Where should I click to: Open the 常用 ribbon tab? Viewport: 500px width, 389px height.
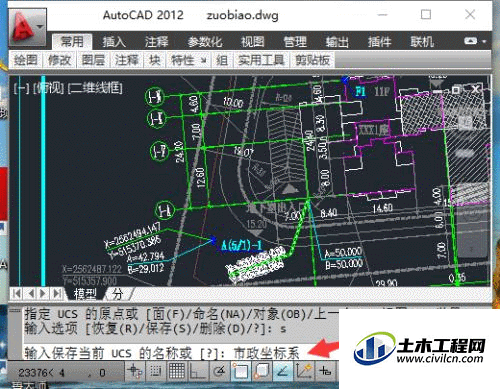tap(72, 42)
